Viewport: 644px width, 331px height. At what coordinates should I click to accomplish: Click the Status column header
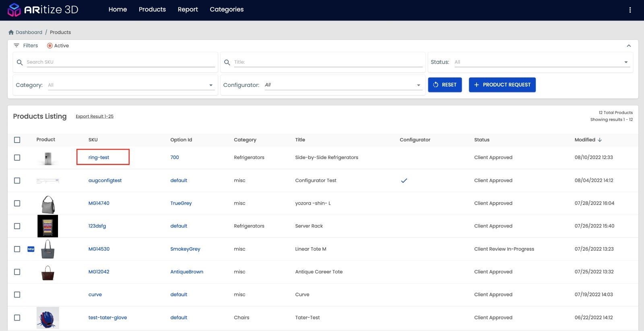482,140
